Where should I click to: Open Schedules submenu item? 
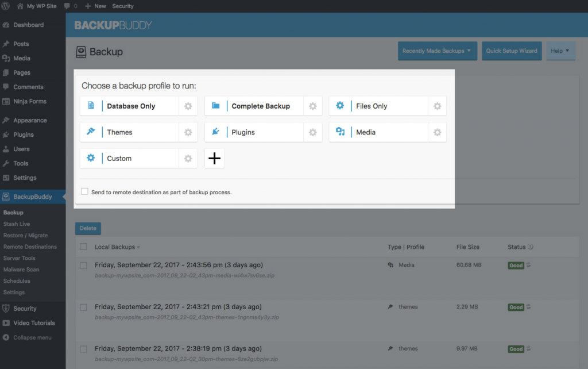point(17,281)
